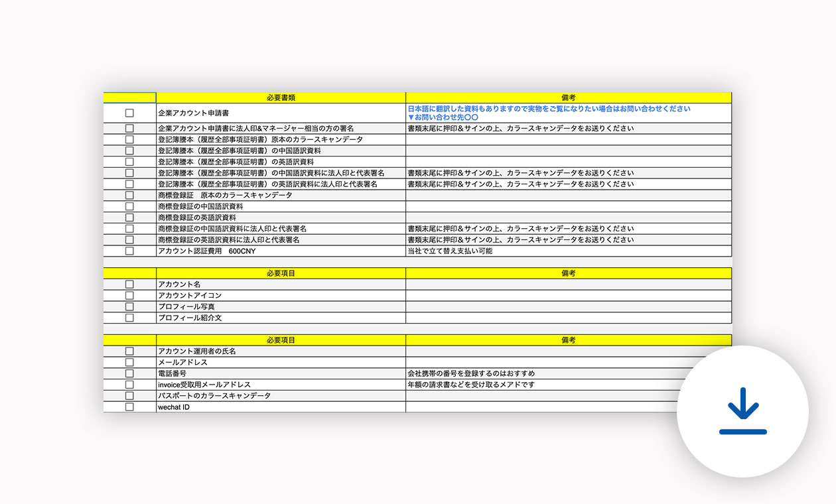Click the blue download arrow icon

[x=742, y=411]
